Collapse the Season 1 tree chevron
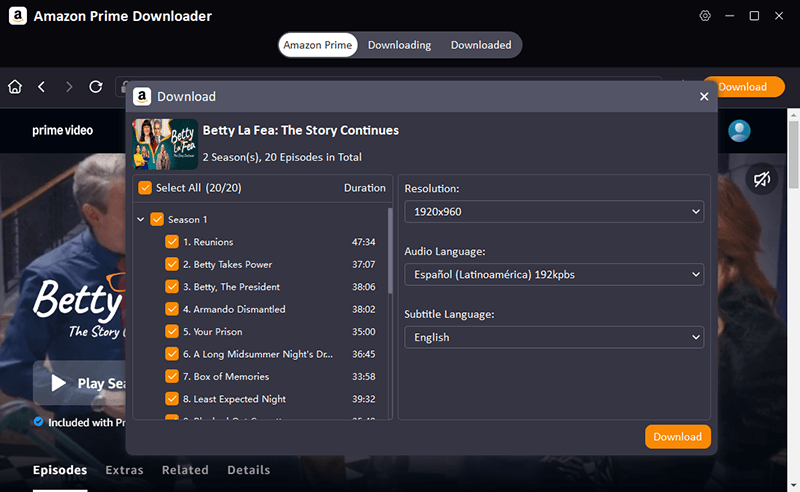 141,219
